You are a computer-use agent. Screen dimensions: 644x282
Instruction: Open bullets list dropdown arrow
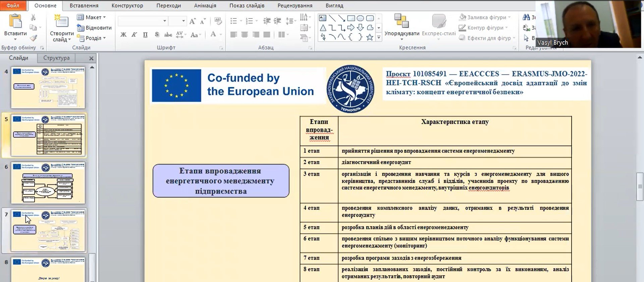click(241, 21)
